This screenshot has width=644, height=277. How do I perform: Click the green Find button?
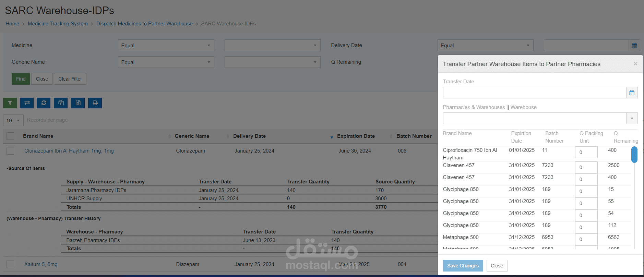point(21,79)
